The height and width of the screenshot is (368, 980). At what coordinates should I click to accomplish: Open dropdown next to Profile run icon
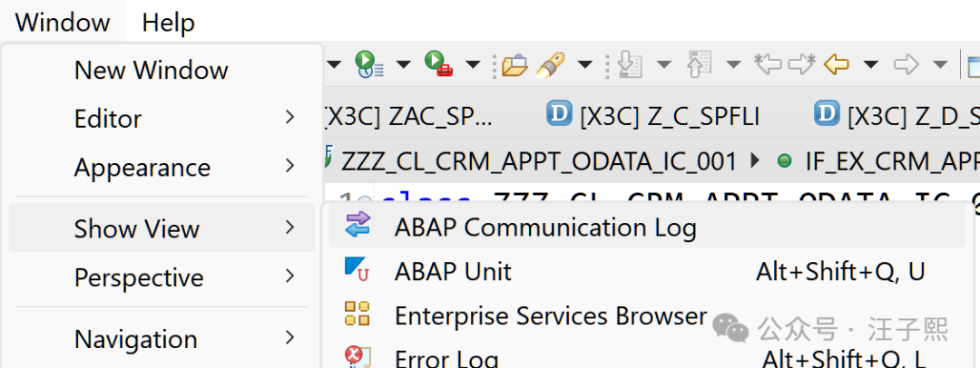(404, 63)
